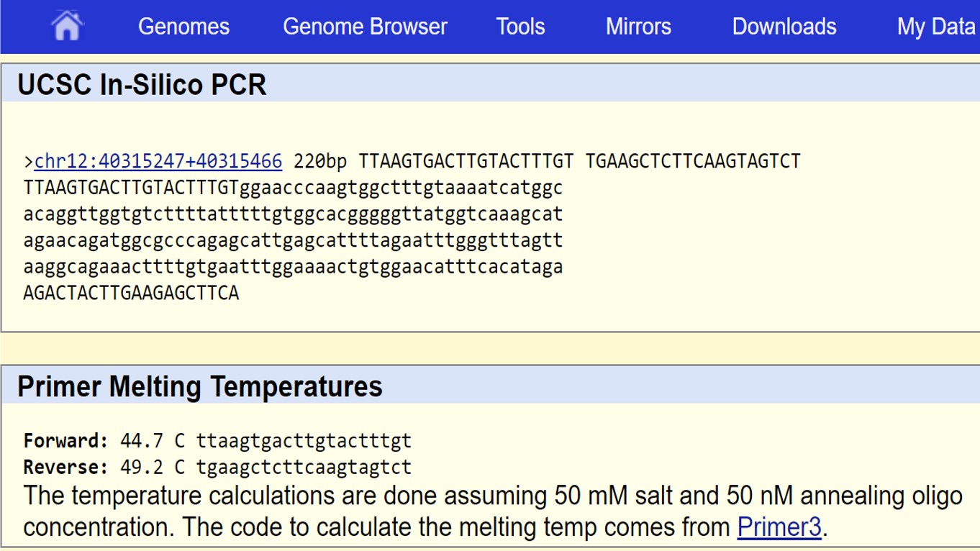This screenshot has height=551, width=980.
Task: Click the home icon in navigation bar
Action: point(67,27)
